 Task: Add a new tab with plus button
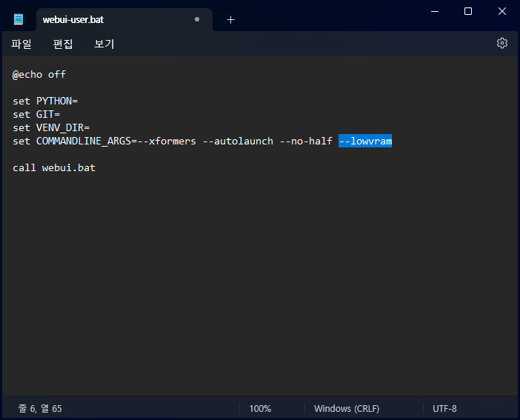pos(231,20)
